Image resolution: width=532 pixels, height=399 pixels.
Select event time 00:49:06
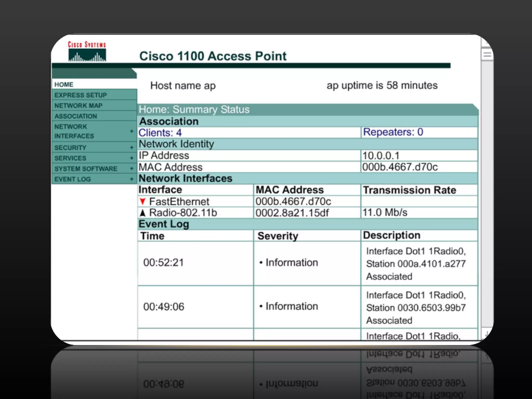point(164,307)
